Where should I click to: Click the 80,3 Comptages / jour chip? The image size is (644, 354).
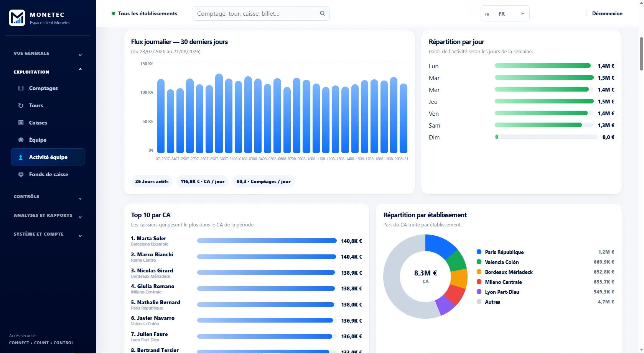pos(264,182)
